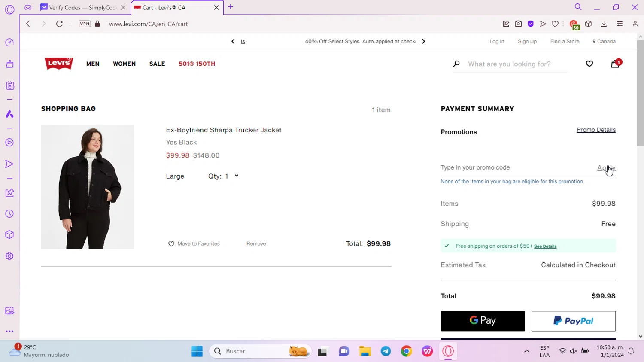The height and width of the screenshot is (362, 644).
Task: Reload the page with the refresh icon
Action: click(59, 24)
